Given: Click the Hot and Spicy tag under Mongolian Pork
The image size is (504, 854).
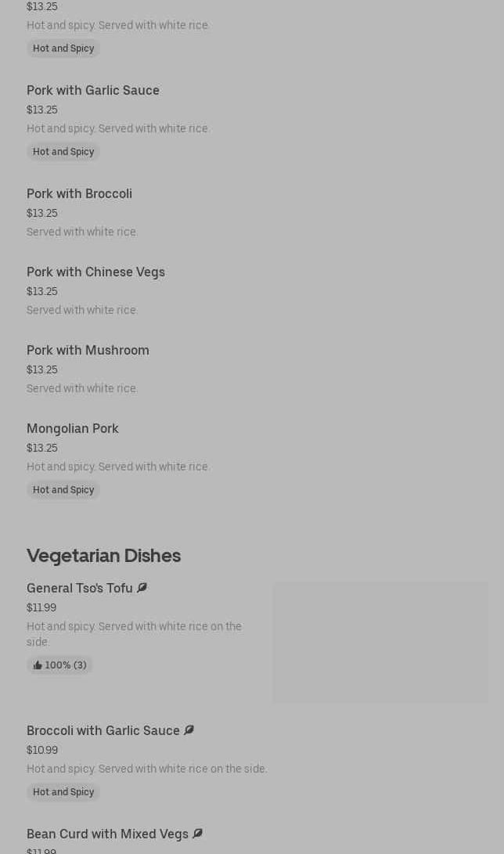Looking at the screenshot, I should pos(63,490).
